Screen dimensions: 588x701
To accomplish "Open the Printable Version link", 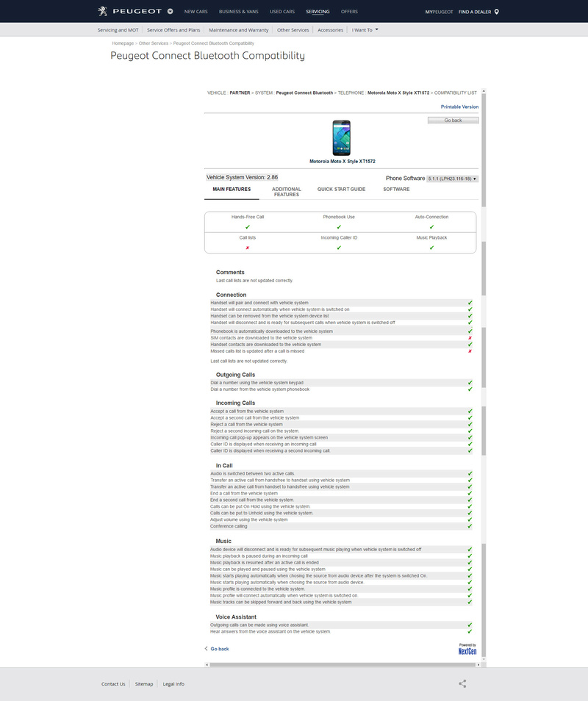I will point(459,107).
